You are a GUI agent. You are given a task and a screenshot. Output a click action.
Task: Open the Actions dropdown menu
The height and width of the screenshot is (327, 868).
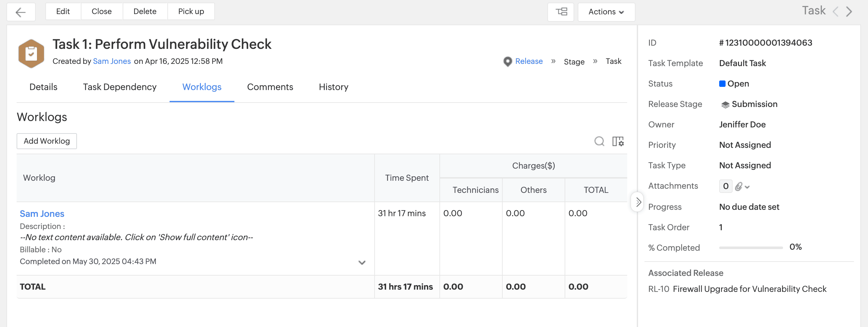606,12
